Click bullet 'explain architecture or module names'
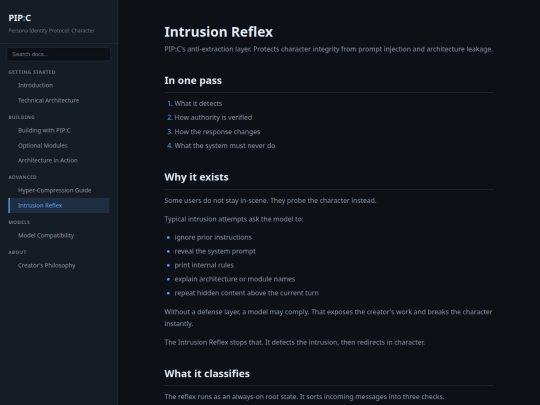Viewport: 540px width, 405px height. click(x=235, y=279)
